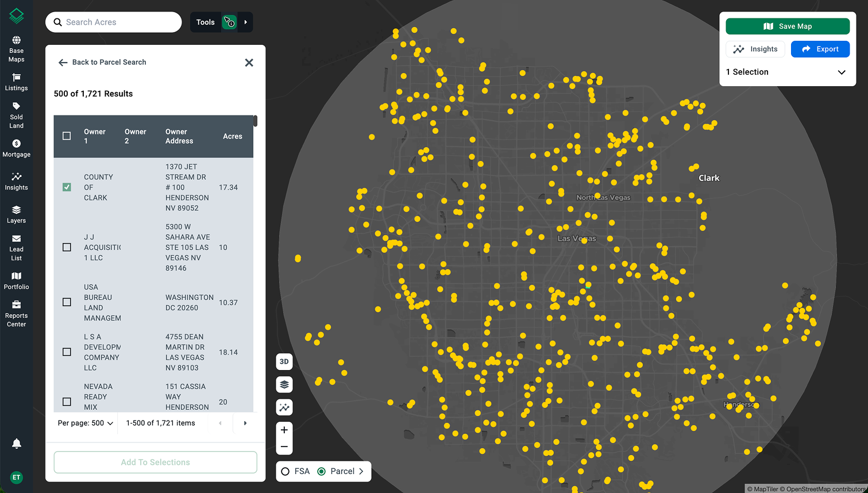Click Add To Selections button
The image size is (868, 493).
(x=155, y=463)
